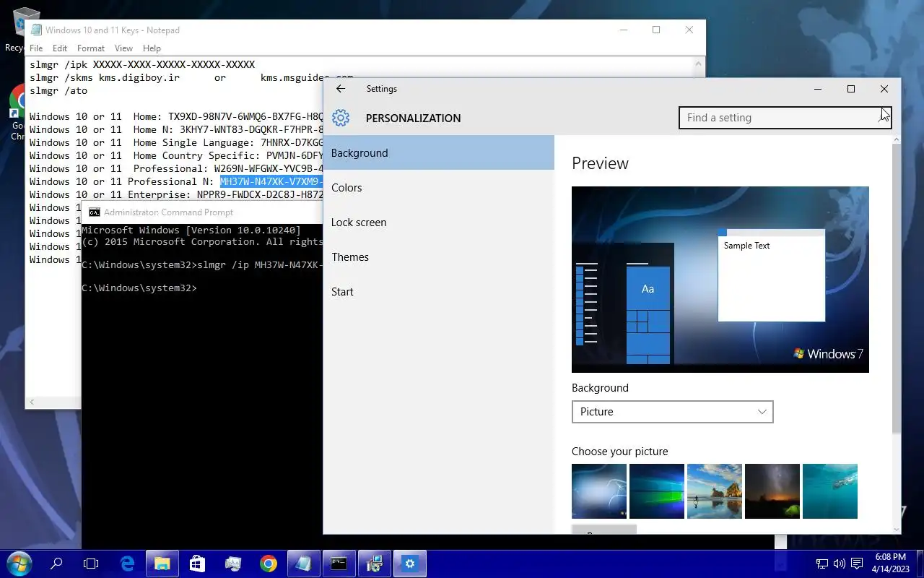Viewport: 924px width, 578px height.
Task: Launch Microsoft Edge from taskbar
Action: pos(127,564)
